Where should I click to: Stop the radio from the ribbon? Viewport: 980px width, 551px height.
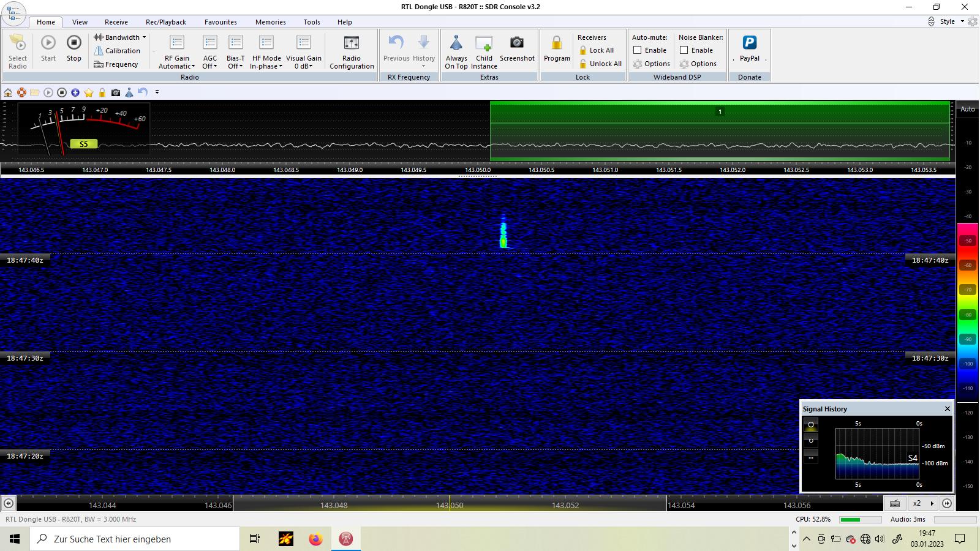(74, 48)
